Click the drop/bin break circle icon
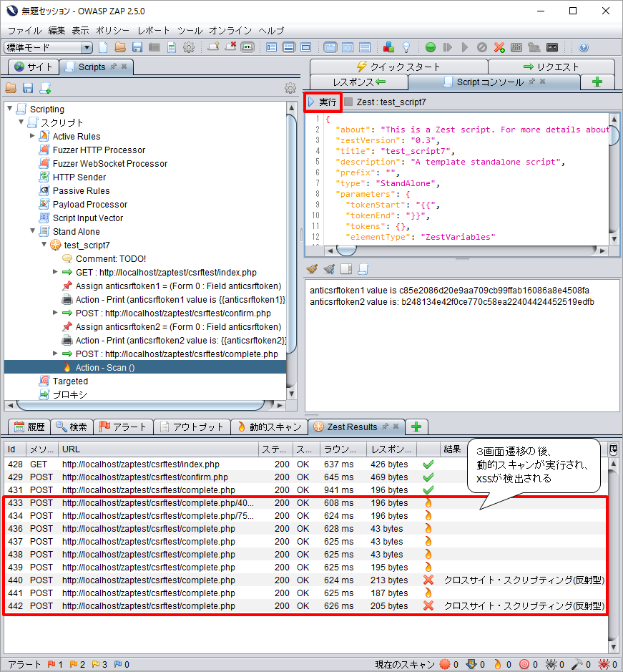 coord(482,47)
